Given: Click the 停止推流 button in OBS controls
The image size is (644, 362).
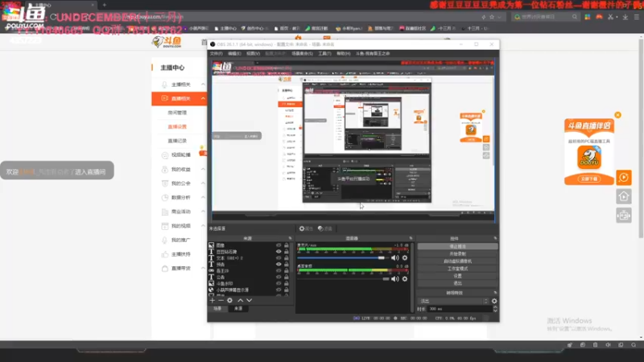Looking at the screenshot, I should [457, 246].
